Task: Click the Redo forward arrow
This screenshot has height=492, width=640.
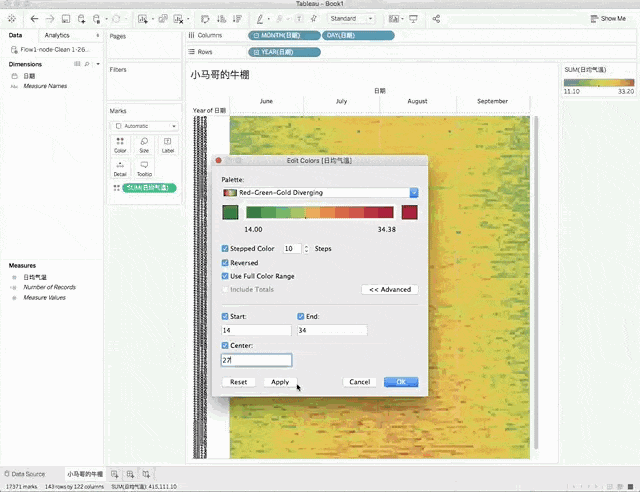Action: click(x=50, y=19)
